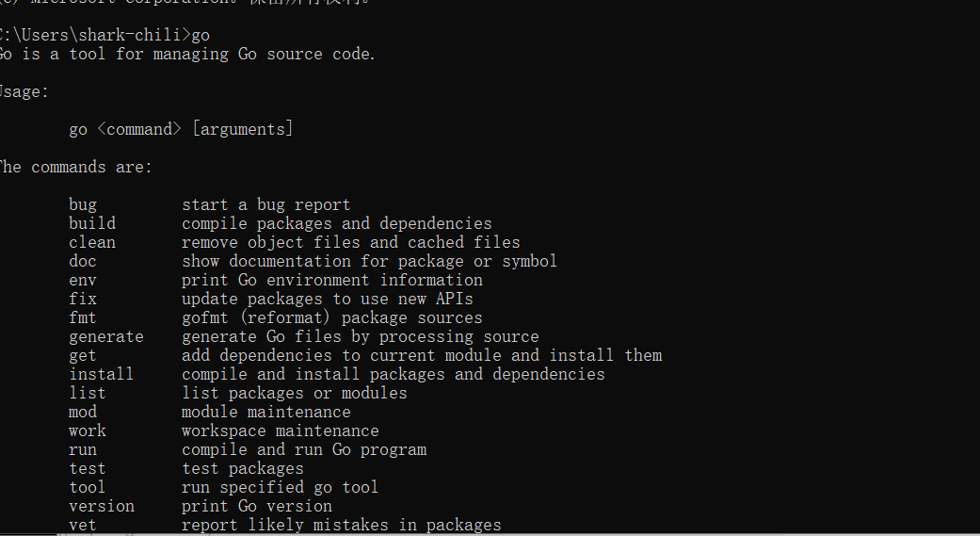Click the 'test' command name

(88, 468)
